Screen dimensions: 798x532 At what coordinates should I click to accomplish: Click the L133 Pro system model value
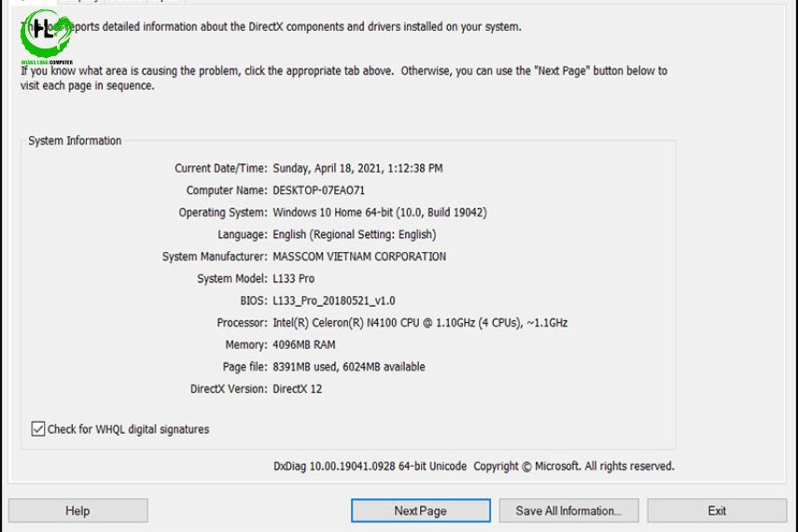(293, 279)
